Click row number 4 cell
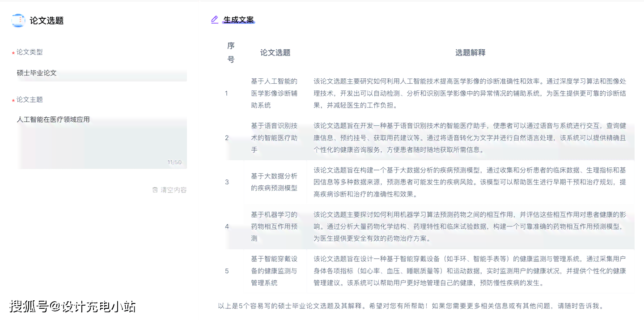 point(227,226)
